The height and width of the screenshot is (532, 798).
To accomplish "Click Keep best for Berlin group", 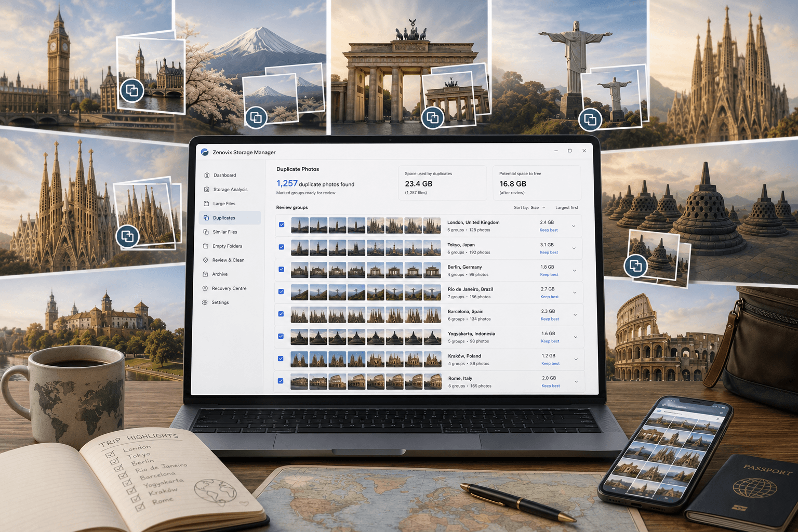I will point(549,275).
